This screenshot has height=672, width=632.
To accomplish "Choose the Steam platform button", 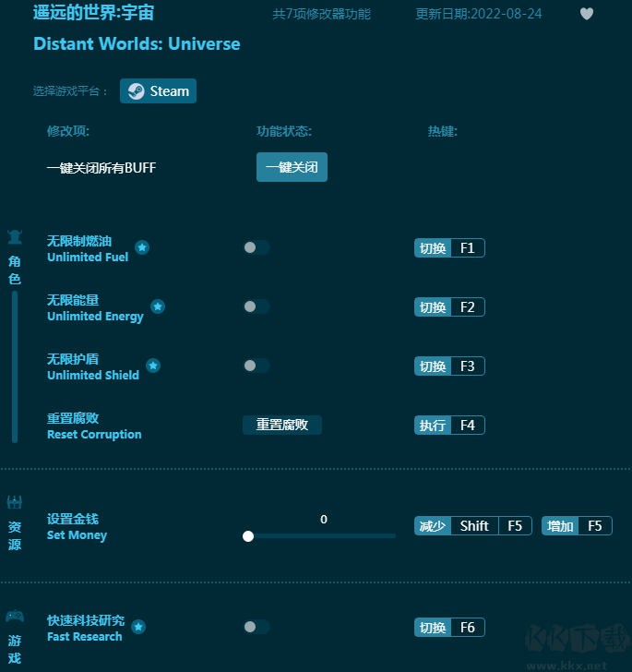I will (158, 91).
